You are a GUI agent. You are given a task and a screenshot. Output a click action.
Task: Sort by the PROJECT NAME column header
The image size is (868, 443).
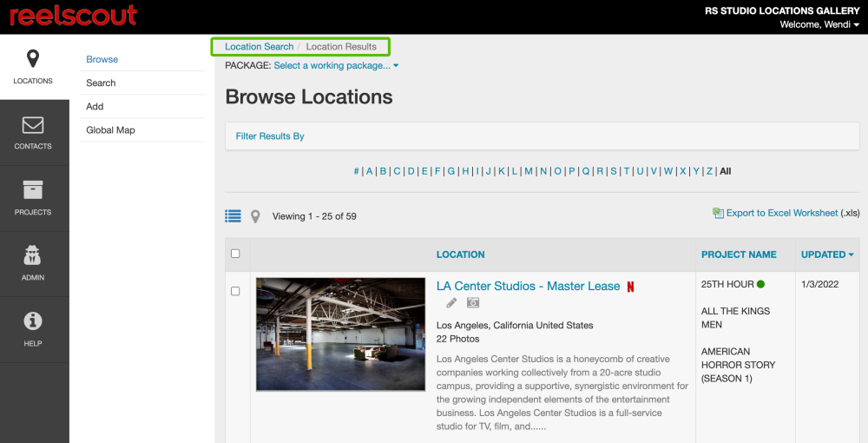coord(739,255)
